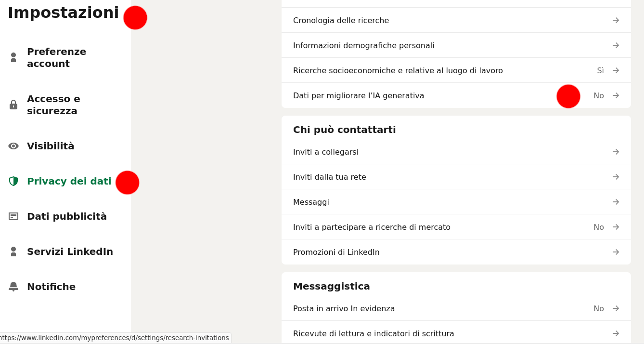This screenshot has width=644, height=344.
Task: Open Posta in arrivo In evidenza setting
Action: pyautogui.click(x=344, y=308)
